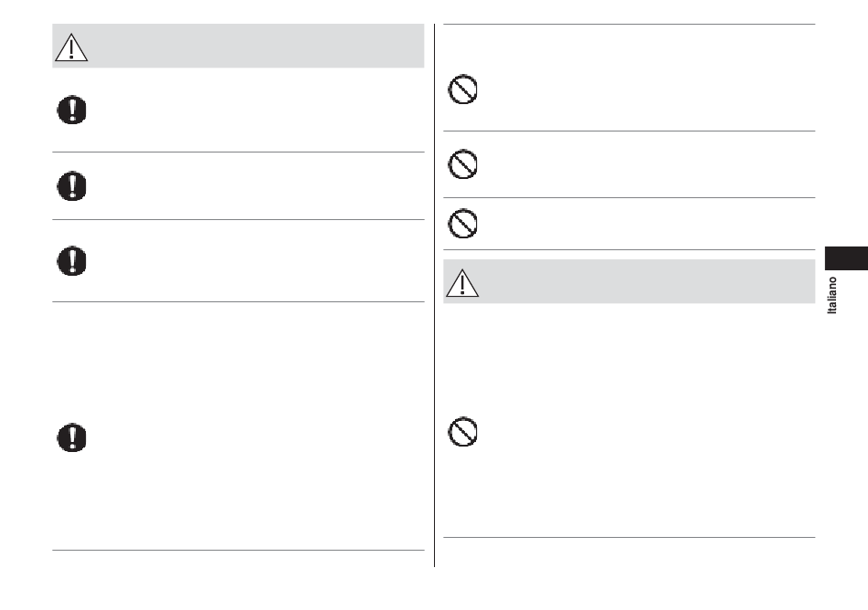868x610 pixels.
Task: Click blank area right of lowest prohibition icon
Action: [647, 431]
